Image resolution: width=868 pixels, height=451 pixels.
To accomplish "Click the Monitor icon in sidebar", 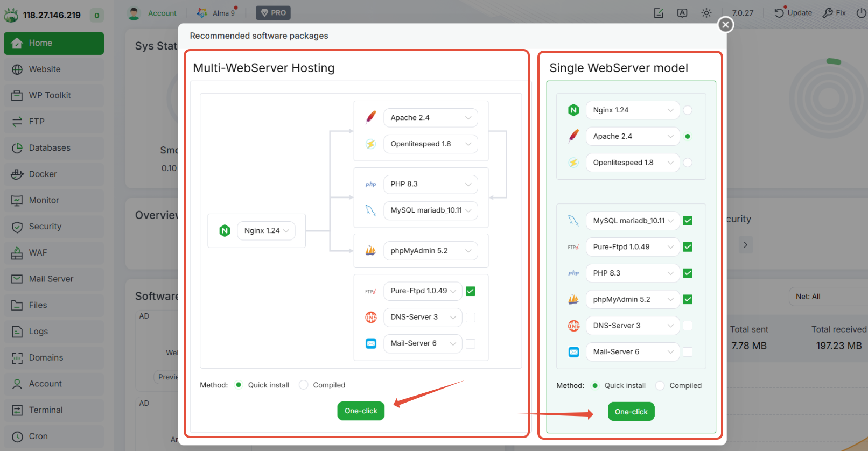I will 17,200.
